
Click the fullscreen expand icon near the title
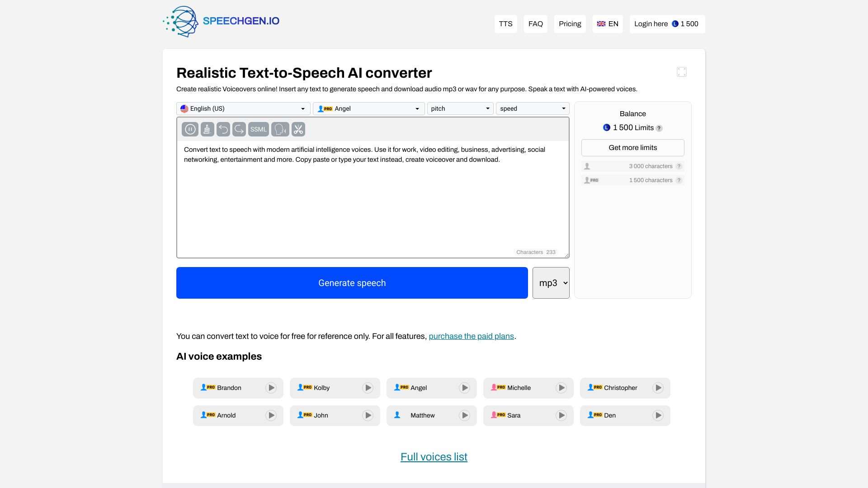(682, 71)
